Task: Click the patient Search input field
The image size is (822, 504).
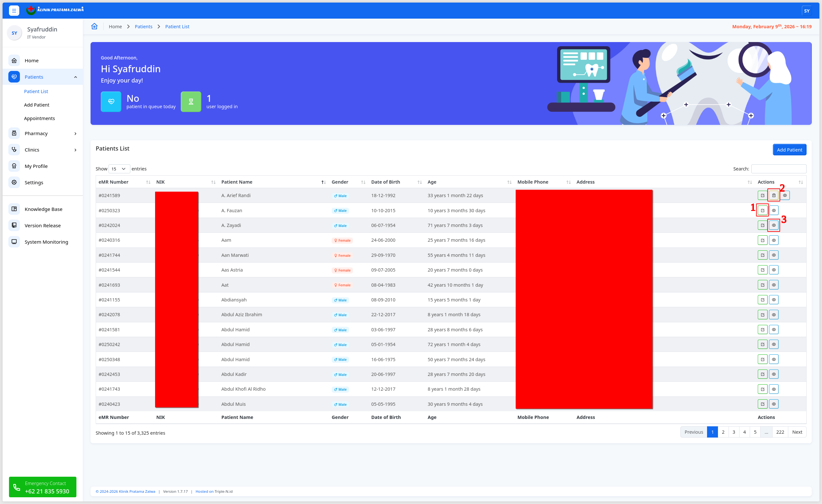Action: click(778, 169)
